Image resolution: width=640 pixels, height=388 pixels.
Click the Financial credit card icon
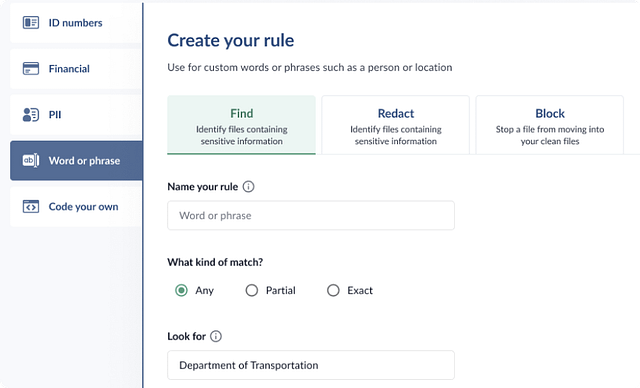point(31,69)
